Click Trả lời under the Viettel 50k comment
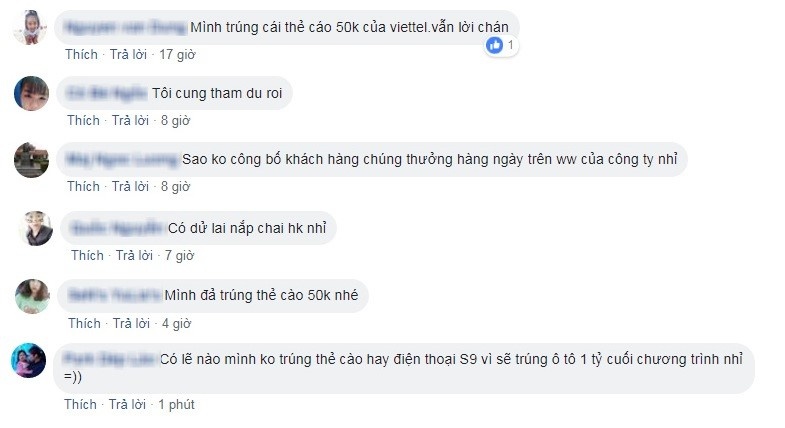 click(x=129, y=54)
